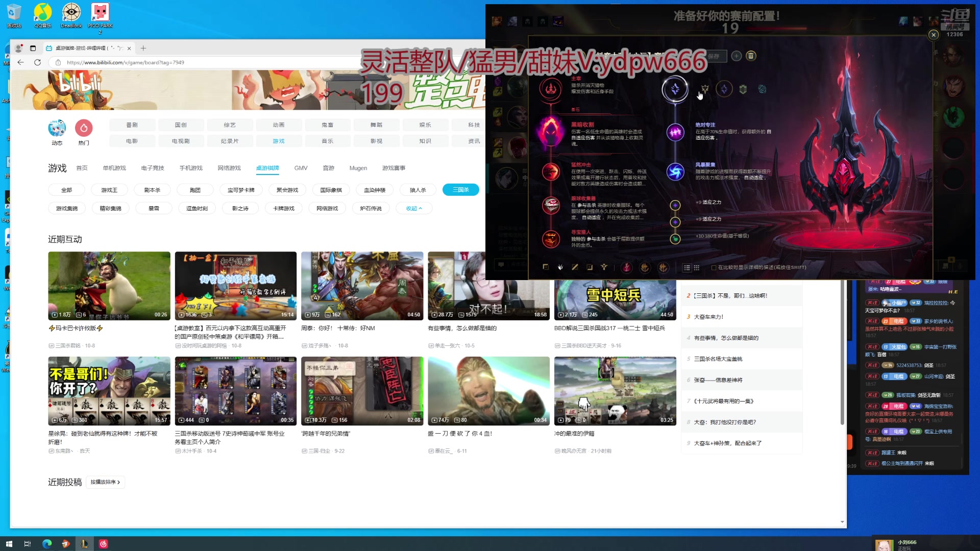Open a new browser tab
The width and height of the screenshot is (980, 551).
pos(143,48)
